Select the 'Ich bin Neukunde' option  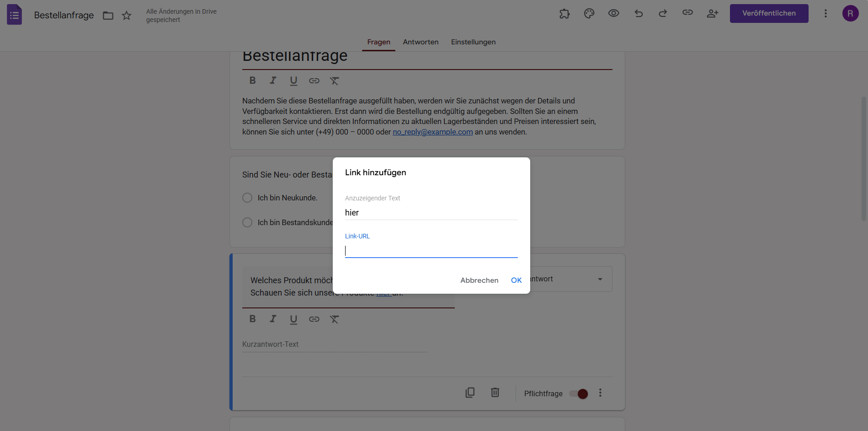pyautogui.click(x=247, y=198)
